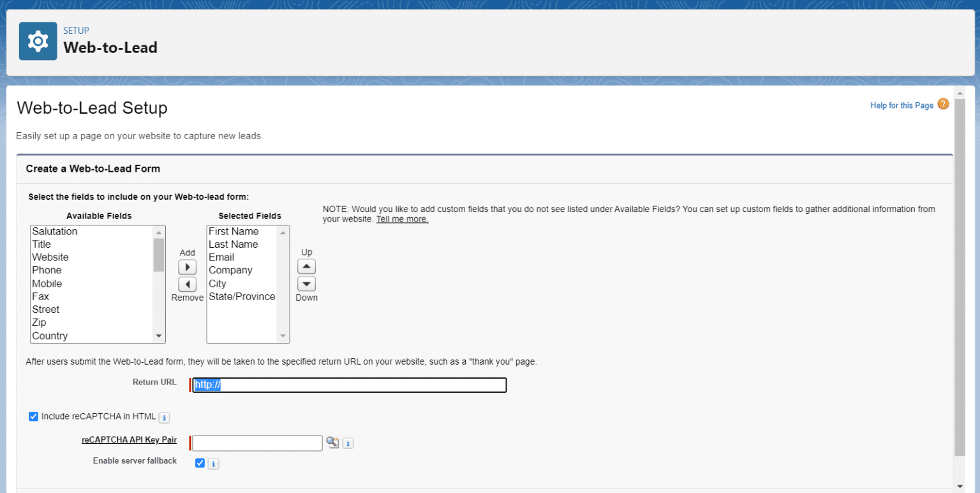
Task: Click the Add arrow to move a field
Action: click(x=187, y=266)
